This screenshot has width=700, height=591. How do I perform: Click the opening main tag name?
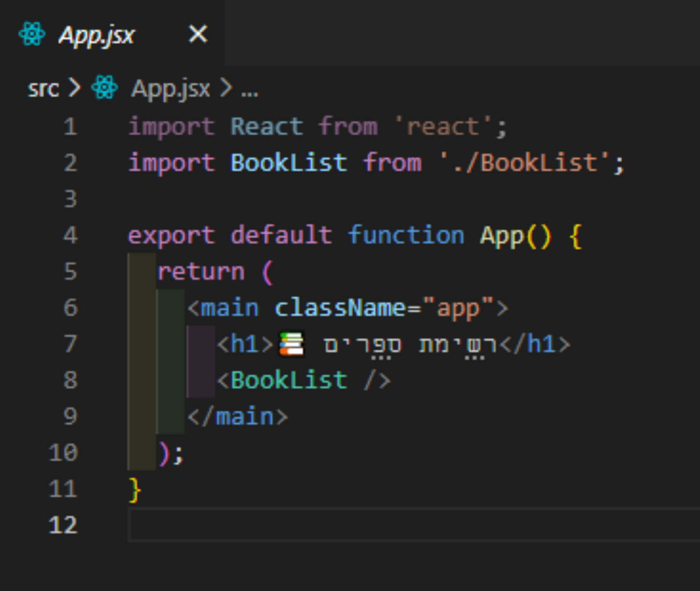coord(230,308)
